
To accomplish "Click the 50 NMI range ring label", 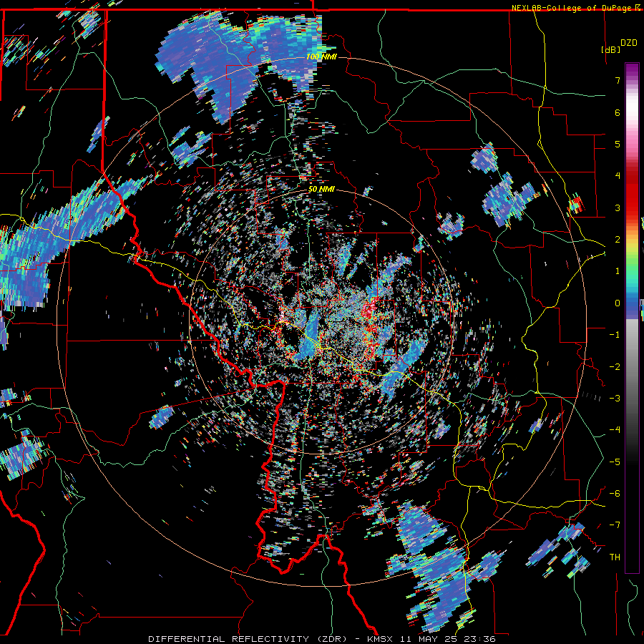I will tap(321, 190).
